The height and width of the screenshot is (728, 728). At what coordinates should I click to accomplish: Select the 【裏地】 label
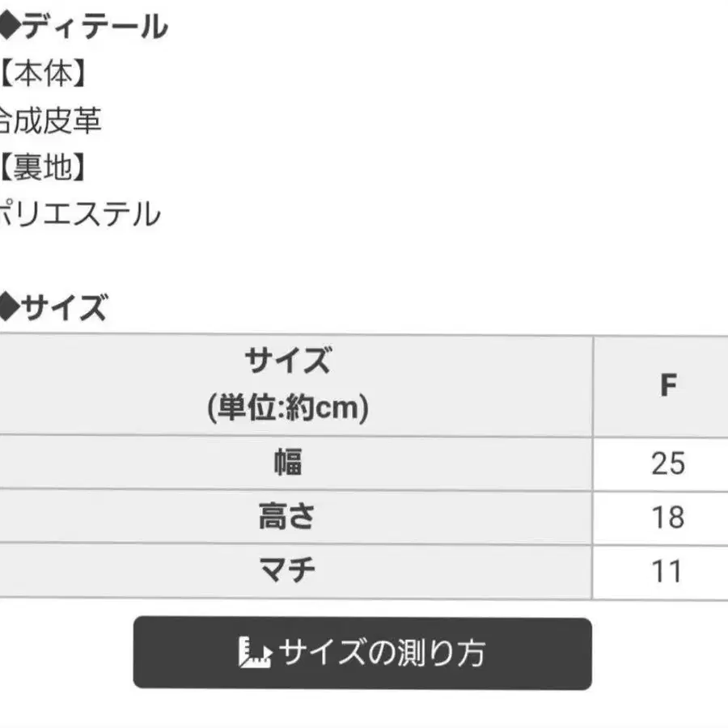(42, 168)
